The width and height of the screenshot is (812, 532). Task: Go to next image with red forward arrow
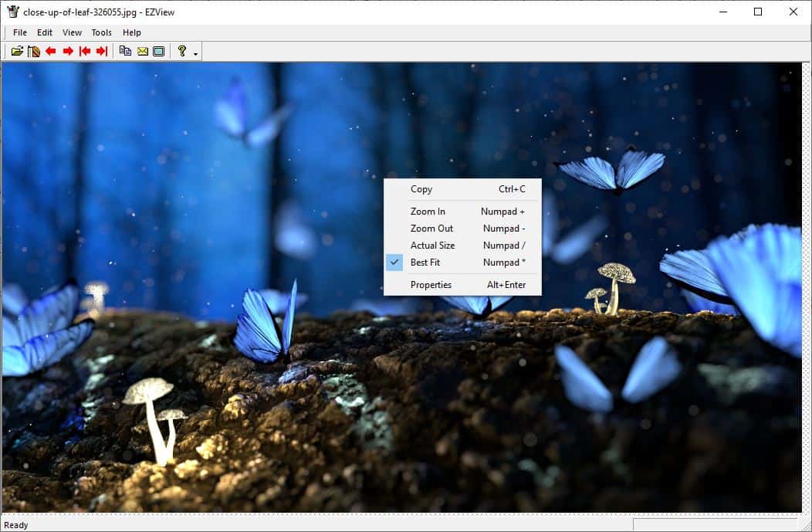coord(68,51)
